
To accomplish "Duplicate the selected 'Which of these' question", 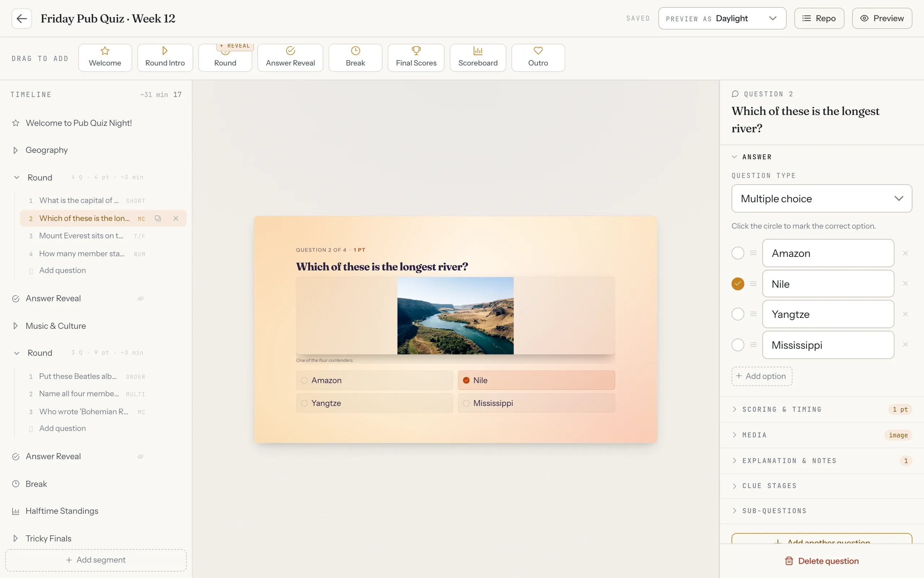I will 158,218.
